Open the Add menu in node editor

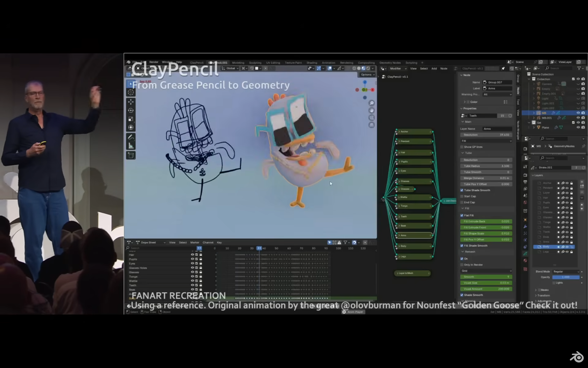point(434,69)
